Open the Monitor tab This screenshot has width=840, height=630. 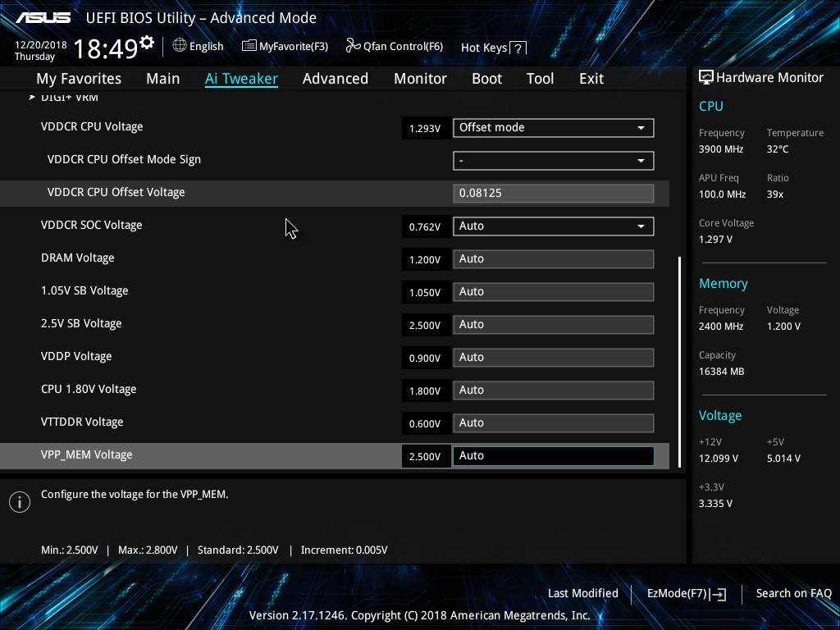(x=420, y=79)
